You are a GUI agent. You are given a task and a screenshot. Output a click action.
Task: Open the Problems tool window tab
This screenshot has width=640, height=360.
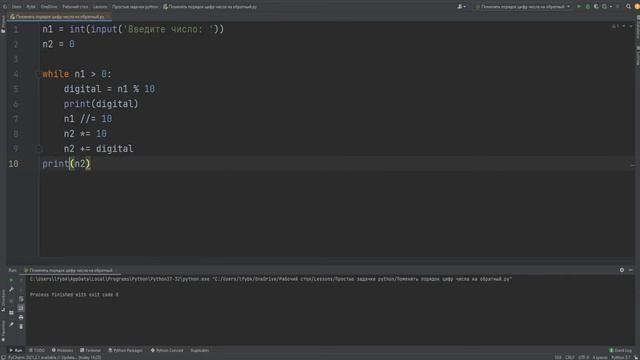(x=62, y=350)
